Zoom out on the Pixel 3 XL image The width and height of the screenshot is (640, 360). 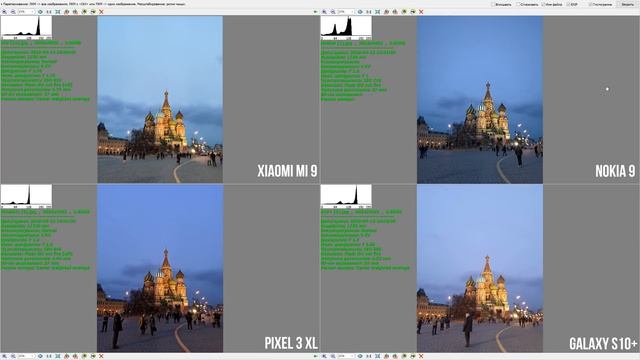tap(13, 356)
